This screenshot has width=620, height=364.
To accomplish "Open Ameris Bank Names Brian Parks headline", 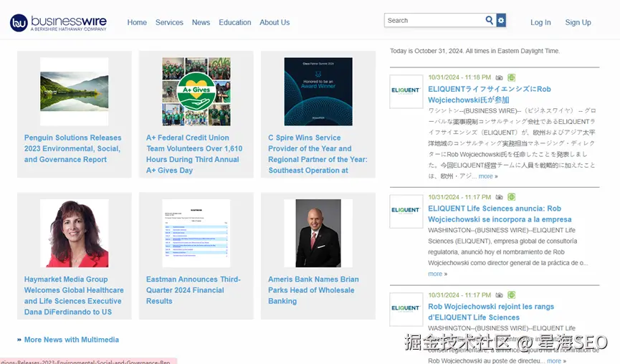I will tap(313, 290).
